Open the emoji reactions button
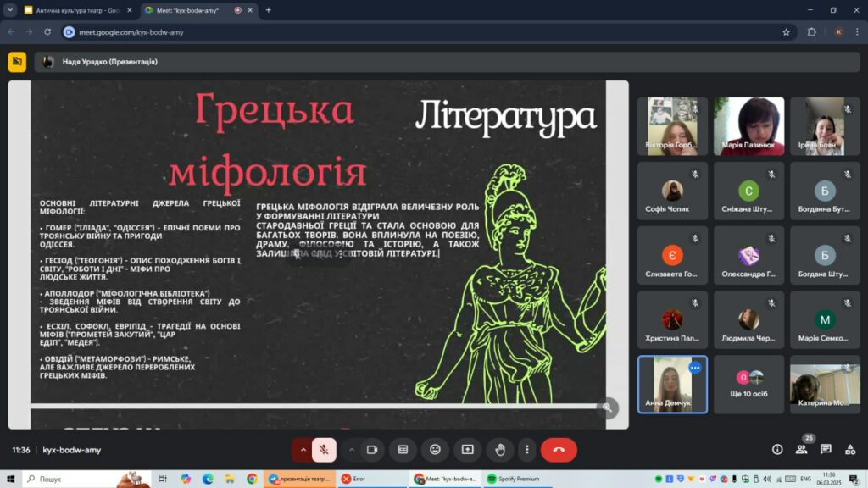The width and height of the screenshot is (868, 488). pos(435,450)
